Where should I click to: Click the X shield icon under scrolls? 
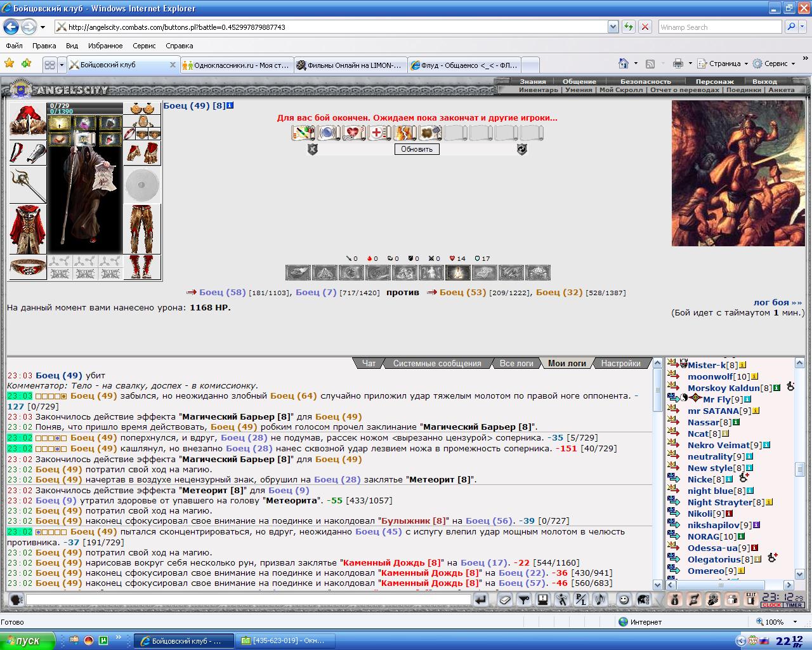(312, 149)
